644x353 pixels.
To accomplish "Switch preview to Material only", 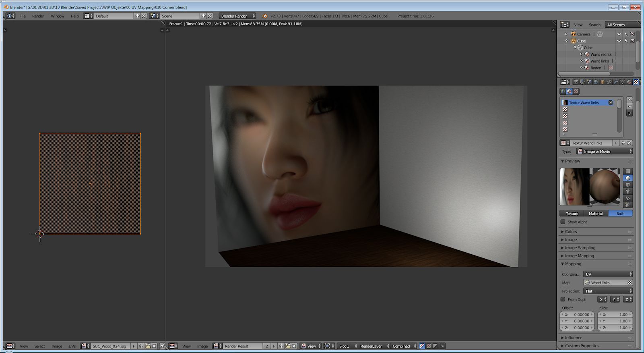I will coord(596,214).
